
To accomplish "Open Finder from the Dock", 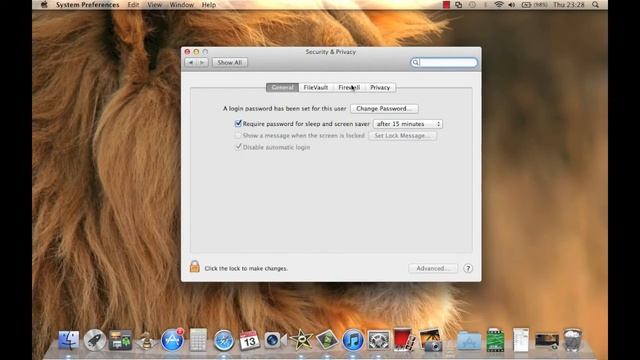I will (69, 340).
